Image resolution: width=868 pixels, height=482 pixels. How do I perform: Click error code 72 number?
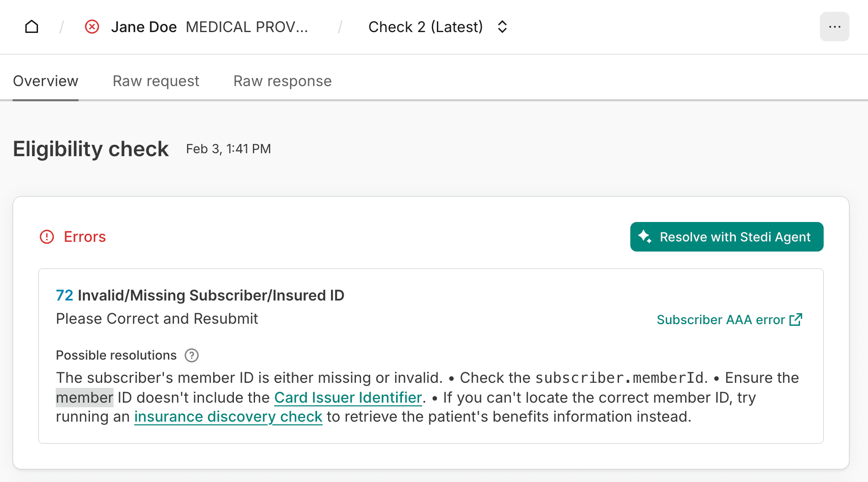coord(65,295)
